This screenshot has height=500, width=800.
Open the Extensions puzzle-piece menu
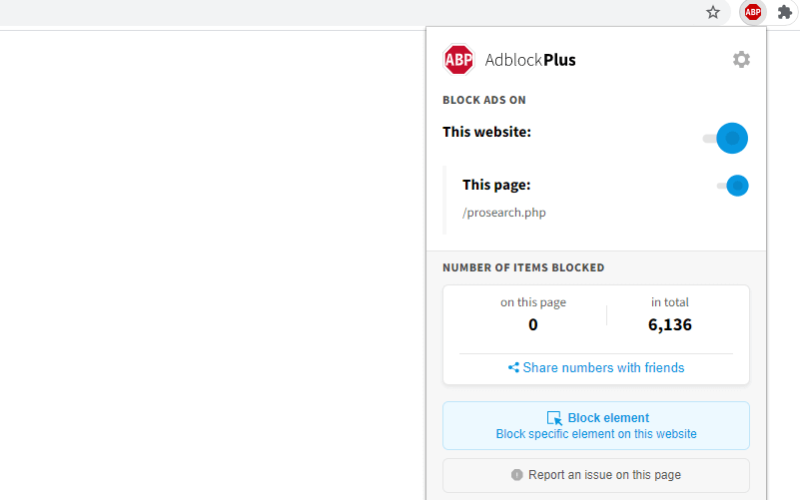click(784, 12)
